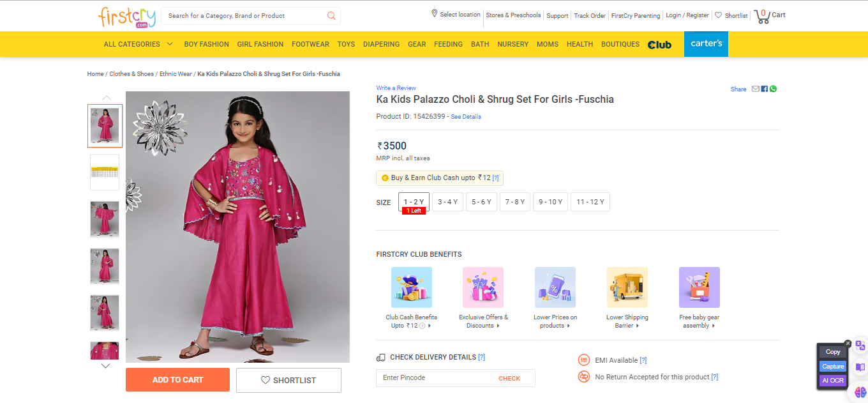Select size 3 - 4 Y
This screenshot has height=403, width=868.
pyautogui.click(x=447, y=202)
